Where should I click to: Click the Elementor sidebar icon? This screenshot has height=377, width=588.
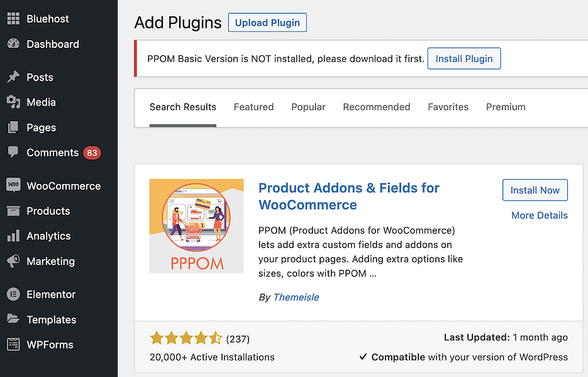(14, 294)
